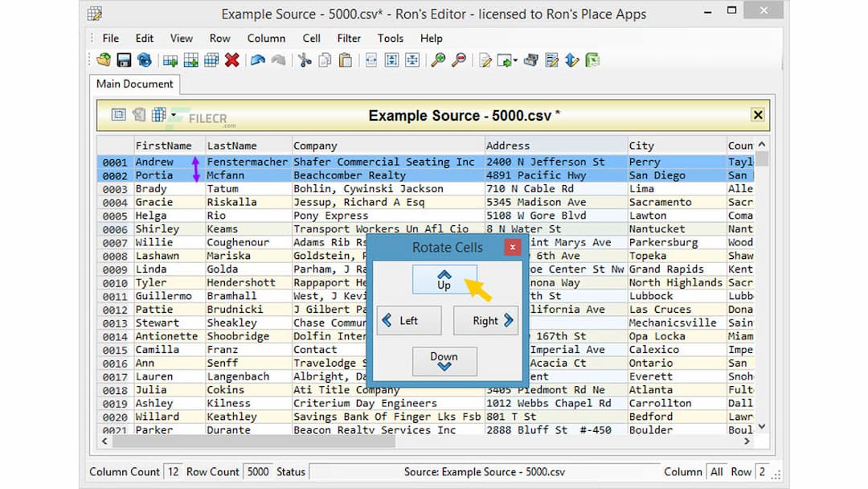Screen dimensions: 868x489
Task: Save the current document
Action: pyautogui.click(x=123, y=60)
